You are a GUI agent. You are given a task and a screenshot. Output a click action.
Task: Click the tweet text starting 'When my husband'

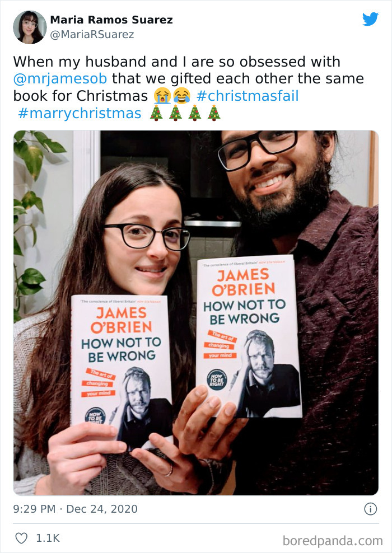pos(188,87)
